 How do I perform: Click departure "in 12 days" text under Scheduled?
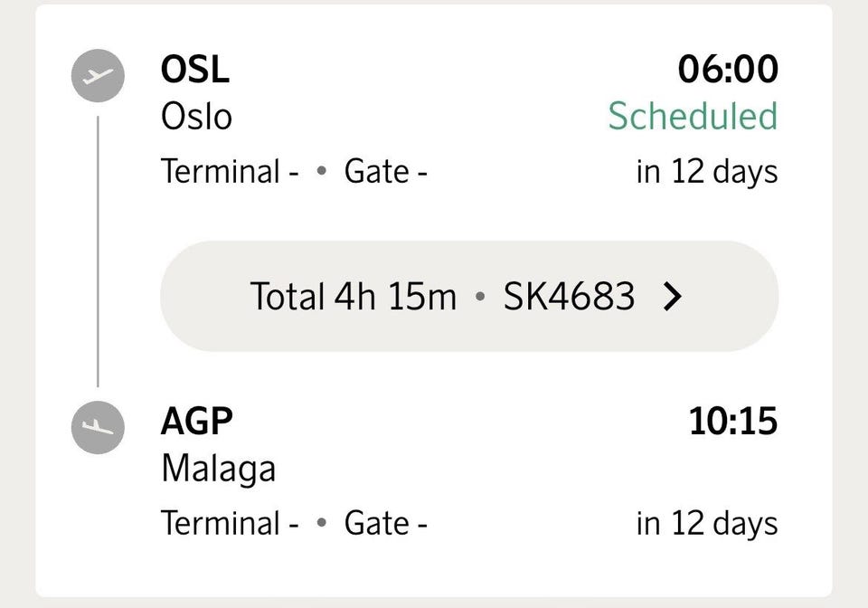click(x=707, y=172)
